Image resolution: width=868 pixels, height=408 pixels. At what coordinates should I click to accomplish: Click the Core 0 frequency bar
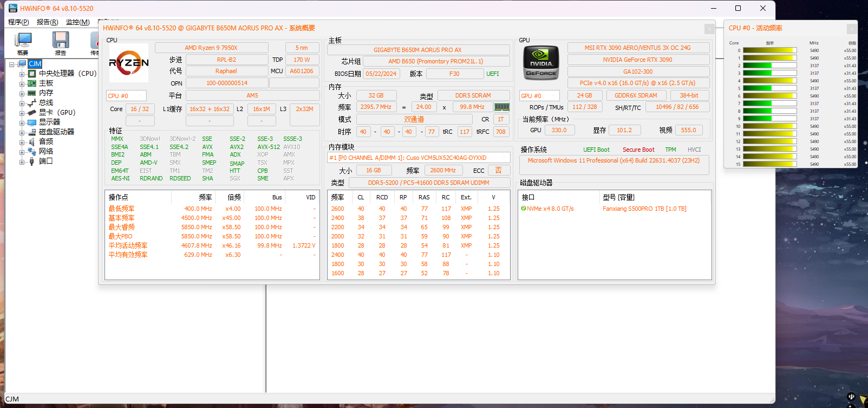(x=770, y=50)
